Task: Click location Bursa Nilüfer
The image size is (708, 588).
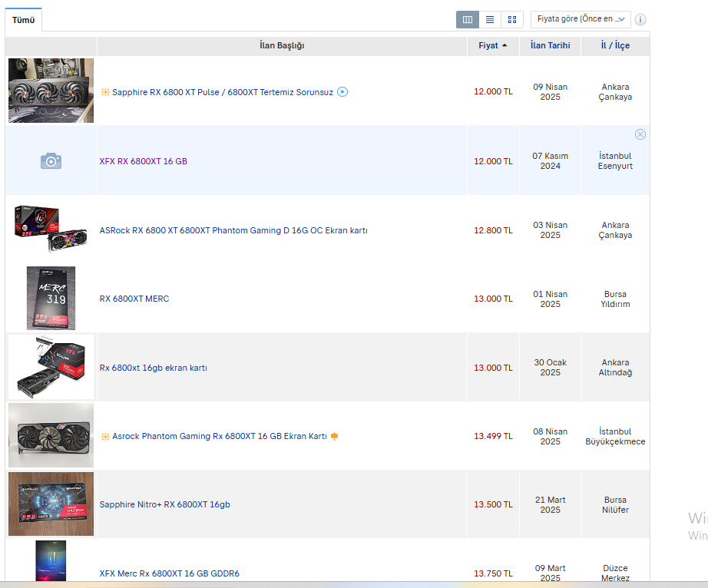Action: pyautogui.click(x=615, y=504)
